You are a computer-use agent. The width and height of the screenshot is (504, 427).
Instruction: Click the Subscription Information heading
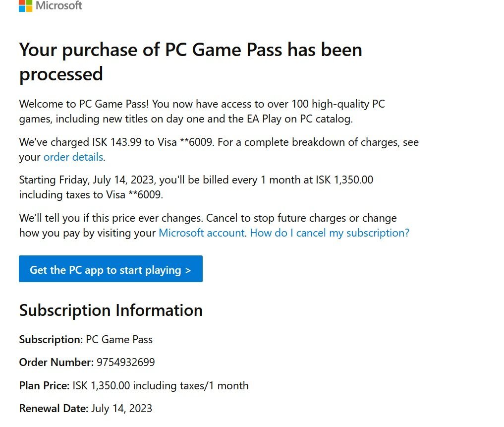tap(111, 310)
